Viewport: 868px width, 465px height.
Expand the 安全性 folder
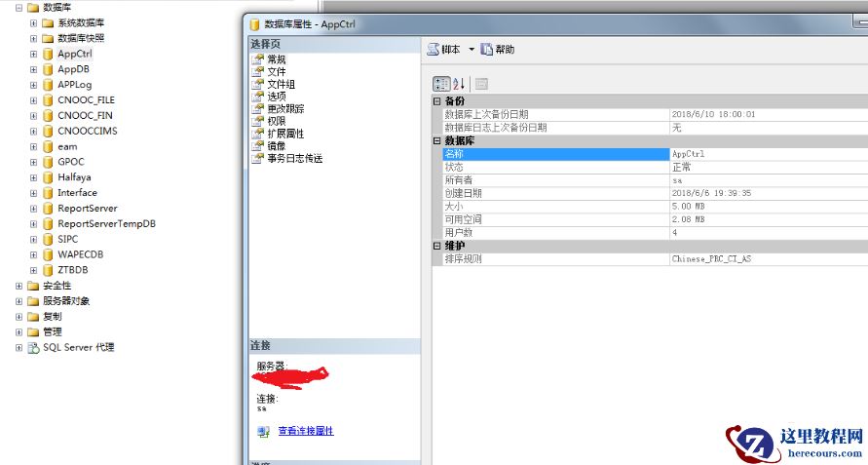(x=19, y=286)
